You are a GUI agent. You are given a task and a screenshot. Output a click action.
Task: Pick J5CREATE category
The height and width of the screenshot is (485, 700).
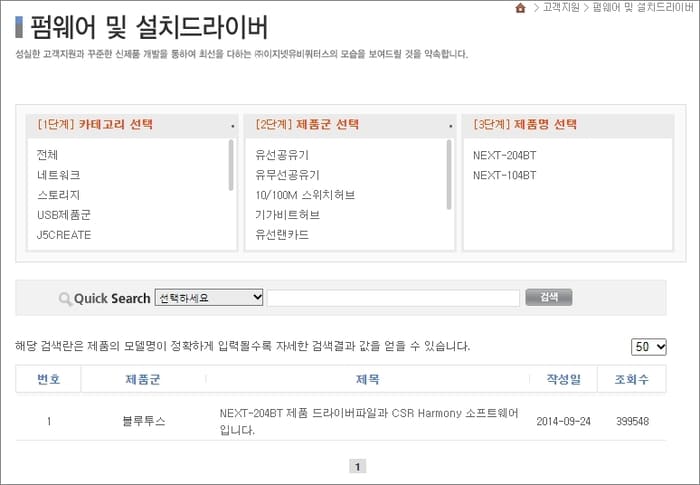click(64, 235)
